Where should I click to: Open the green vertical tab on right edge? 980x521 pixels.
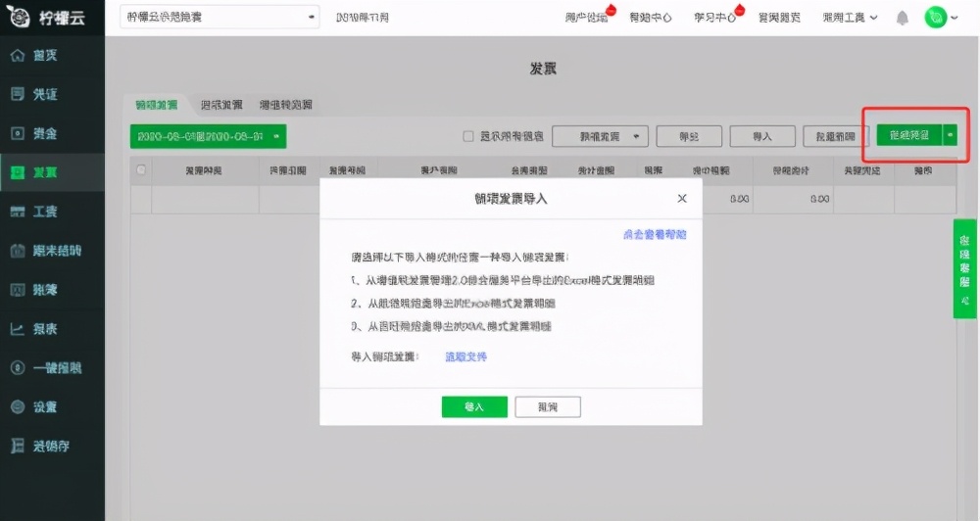[965, 268]
